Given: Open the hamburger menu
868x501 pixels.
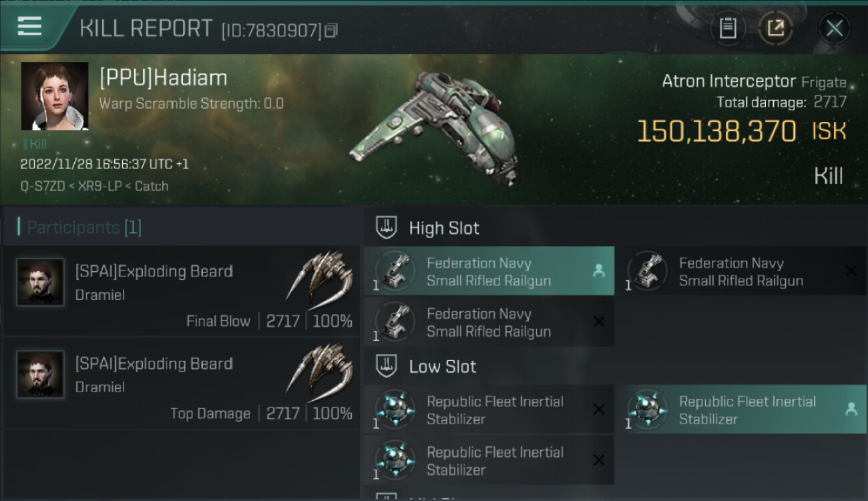Looking at the screenshot, I should pos(30,27).
